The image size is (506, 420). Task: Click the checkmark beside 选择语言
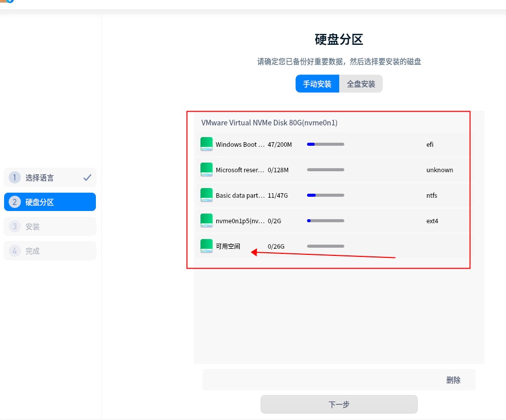point(87,177)
